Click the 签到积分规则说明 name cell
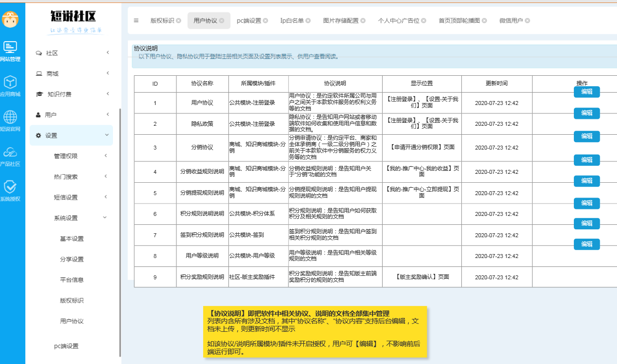The height and width of the screenshot is (364, 617). tap(202, 235)
